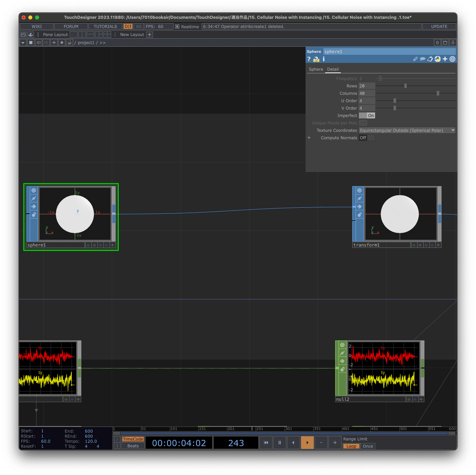The height and width of the screenshot is (475, 476).
Task: Click the info icon in the Sphere parameter dialog
Action: 323,59
